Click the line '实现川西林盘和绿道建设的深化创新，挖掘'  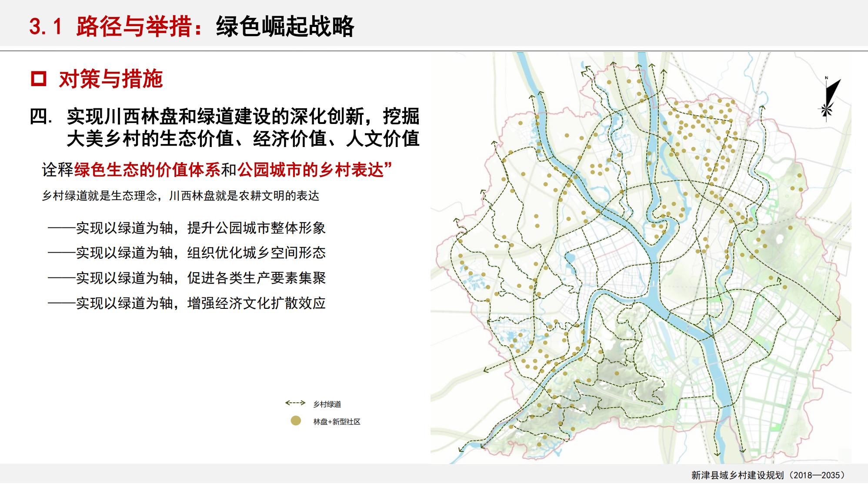tap(243, 116)
